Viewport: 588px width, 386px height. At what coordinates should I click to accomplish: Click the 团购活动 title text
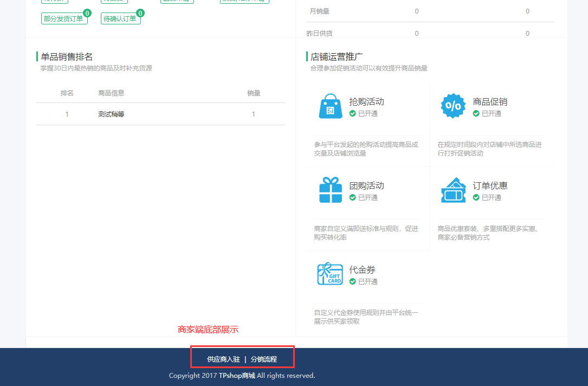[x=366, y=186]
